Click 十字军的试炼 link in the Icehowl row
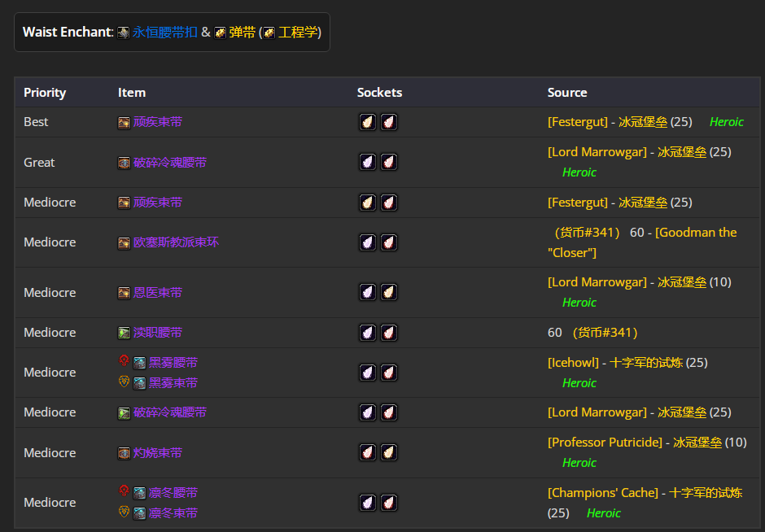Viewport: 765px width, 532px height. point(646,363)
